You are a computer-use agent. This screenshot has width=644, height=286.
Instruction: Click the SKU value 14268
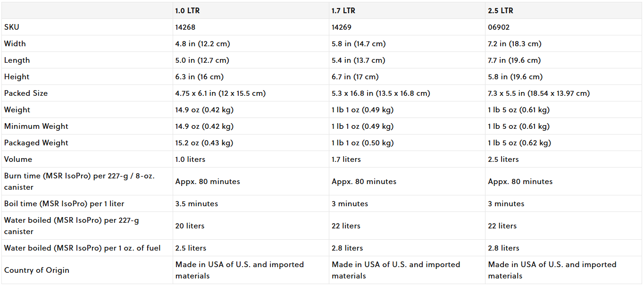click(x=185, y=27)
